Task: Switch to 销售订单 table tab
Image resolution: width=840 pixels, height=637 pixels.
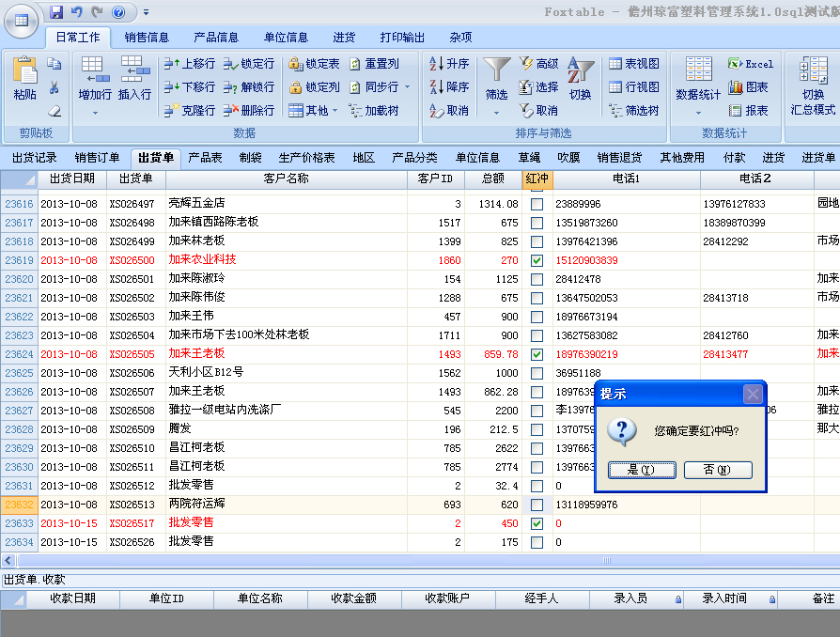Action: tap(97, 158)
